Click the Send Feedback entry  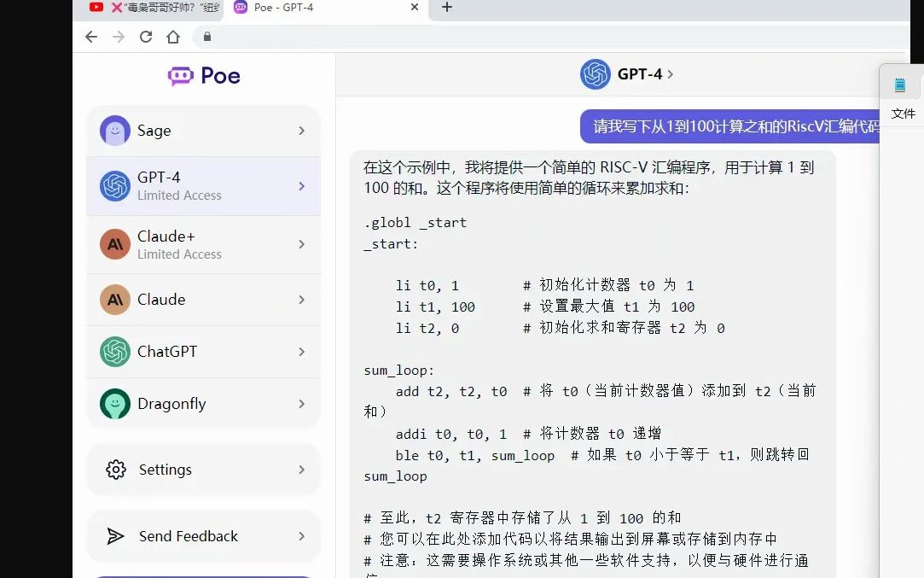click(189, 536)
